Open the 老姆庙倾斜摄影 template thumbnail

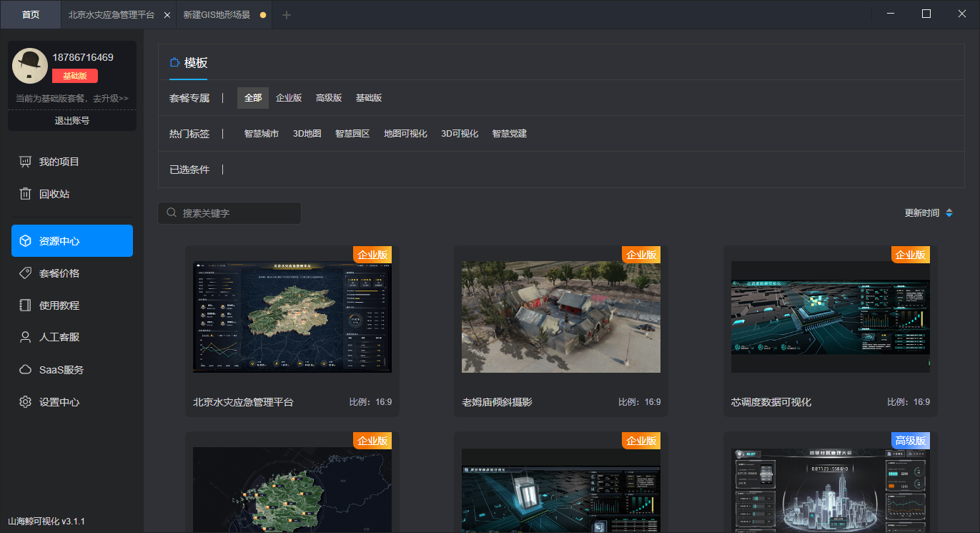(561, 317)
